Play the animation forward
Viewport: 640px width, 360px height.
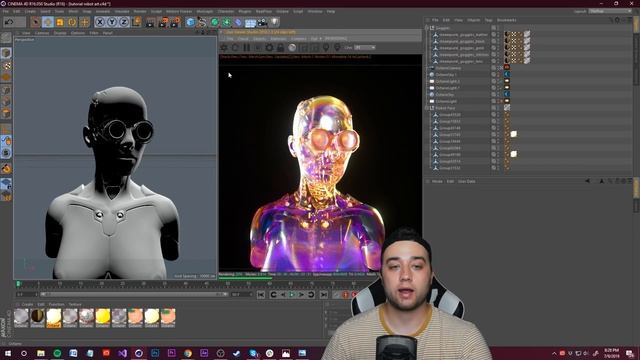(x=292, y=294)
